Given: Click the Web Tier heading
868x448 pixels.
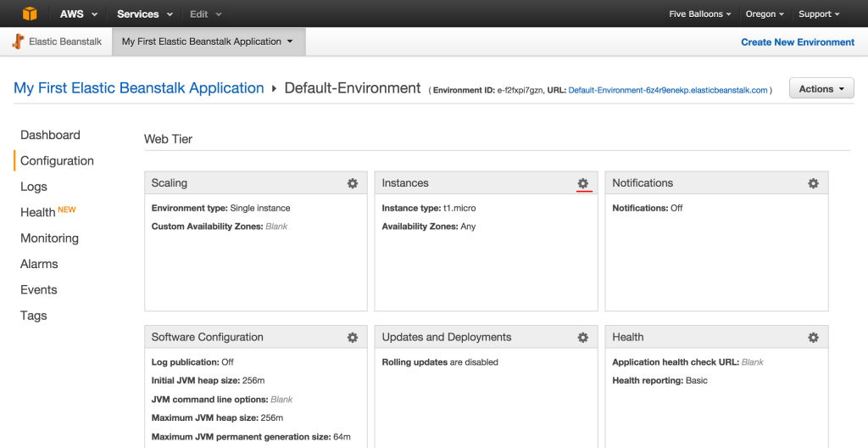Looking at the screenshot, I should pos(169,139).
